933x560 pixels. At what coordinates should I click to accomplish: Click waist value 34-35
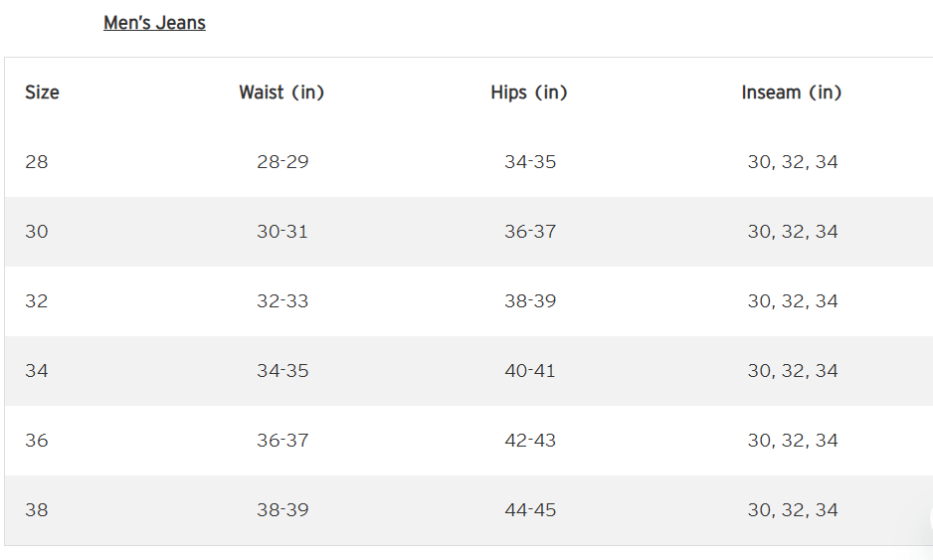click(282, 371)
